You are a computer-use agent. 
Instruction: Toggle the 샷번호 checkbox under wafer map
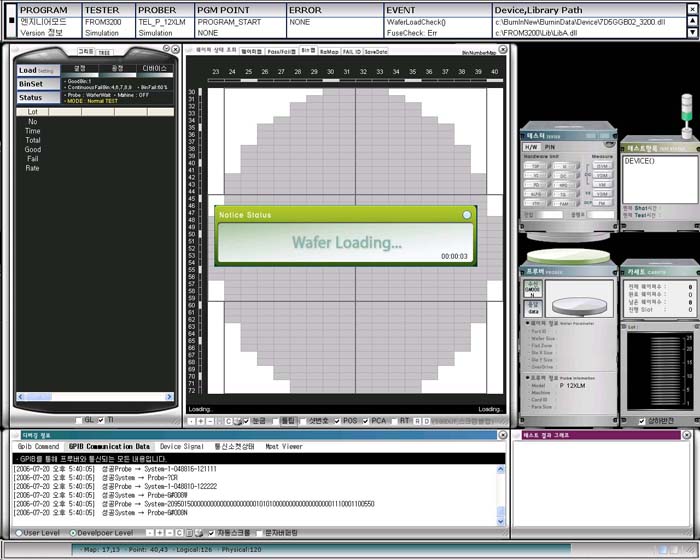click(303, 421)
